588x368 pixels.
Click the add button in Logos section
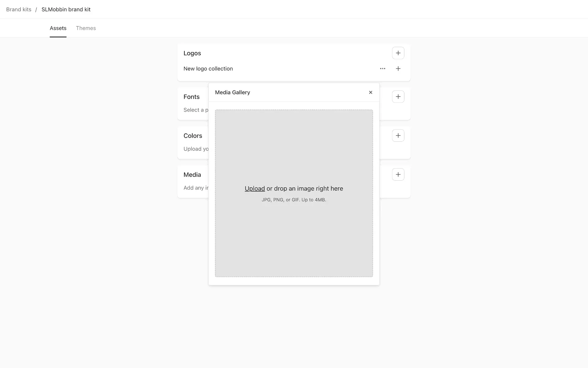pyautogui.click(x=398, y=53)
